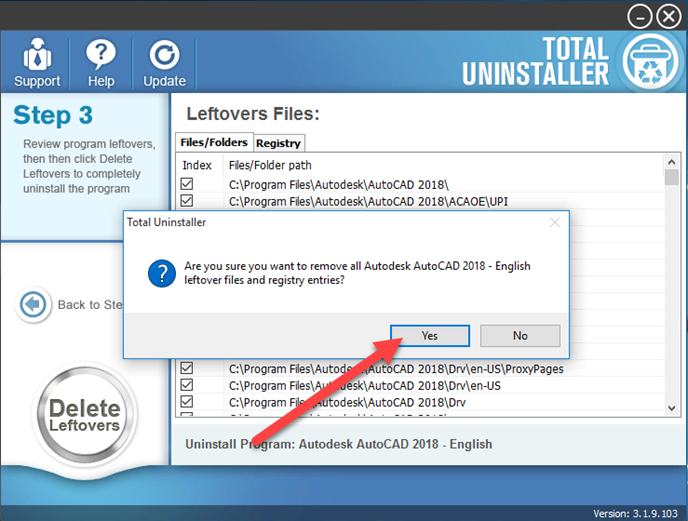Confirm removal by clicking Yes
688x521 pixels.
pyautogui.click(x=430, y=336)
